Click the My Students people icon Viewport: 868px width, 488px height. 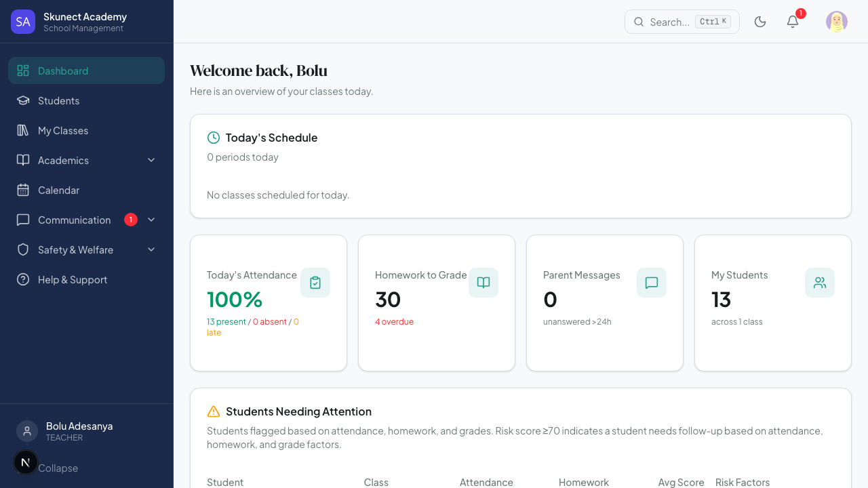click(820, 283)
